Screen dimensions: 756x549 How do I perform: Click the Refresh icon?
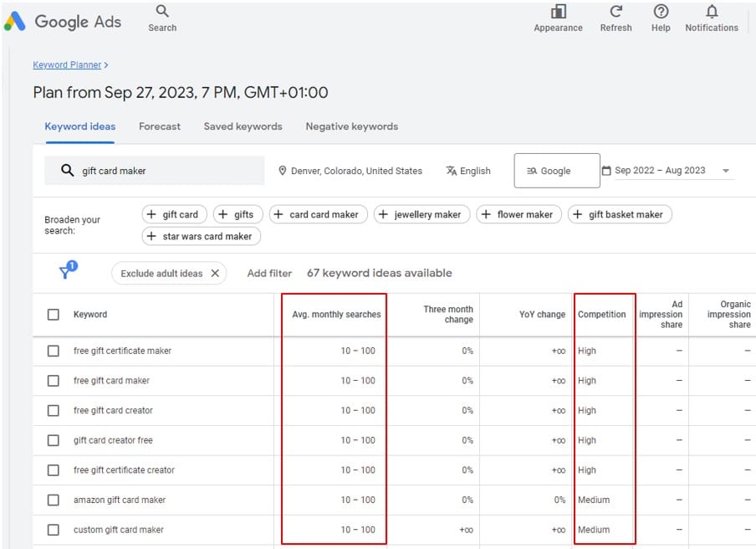[x=616, y=11]
